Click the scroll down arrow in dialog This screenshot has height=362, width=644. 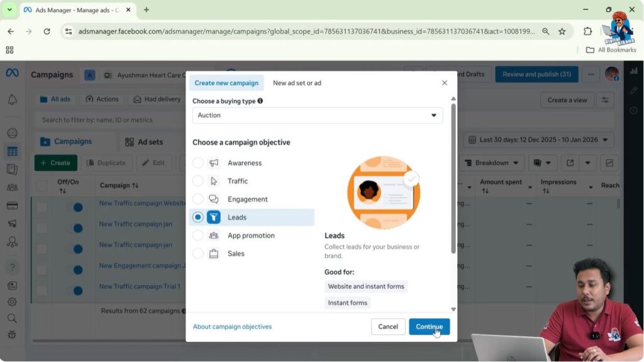tap(453, 309)
